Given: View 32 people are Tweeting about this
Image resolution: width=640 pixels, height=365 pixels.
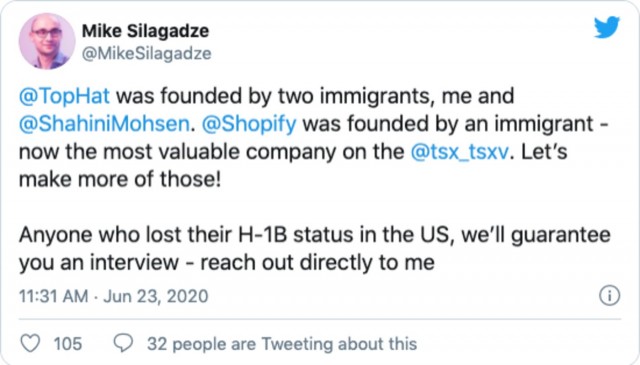Looking at the screenshot, I should (282, 344).
